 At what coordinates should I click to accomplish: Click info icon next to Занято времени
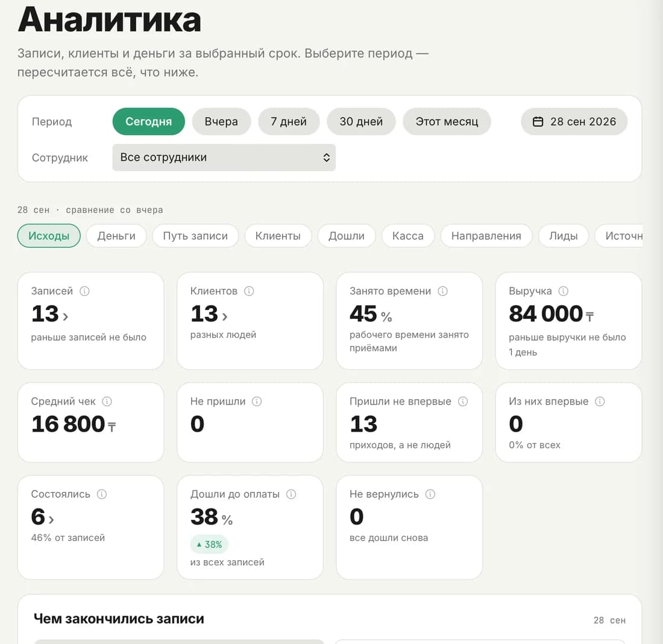(x=443, y=291)
